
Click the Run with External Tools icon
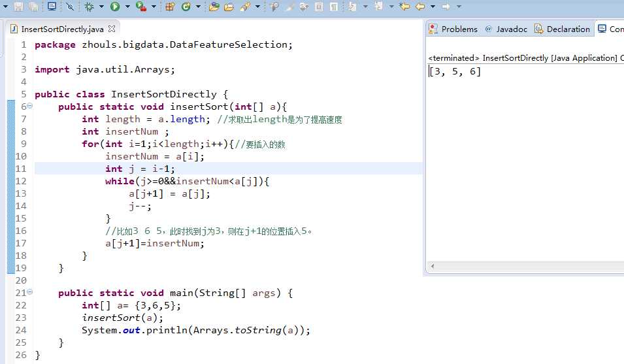(141, 7)
